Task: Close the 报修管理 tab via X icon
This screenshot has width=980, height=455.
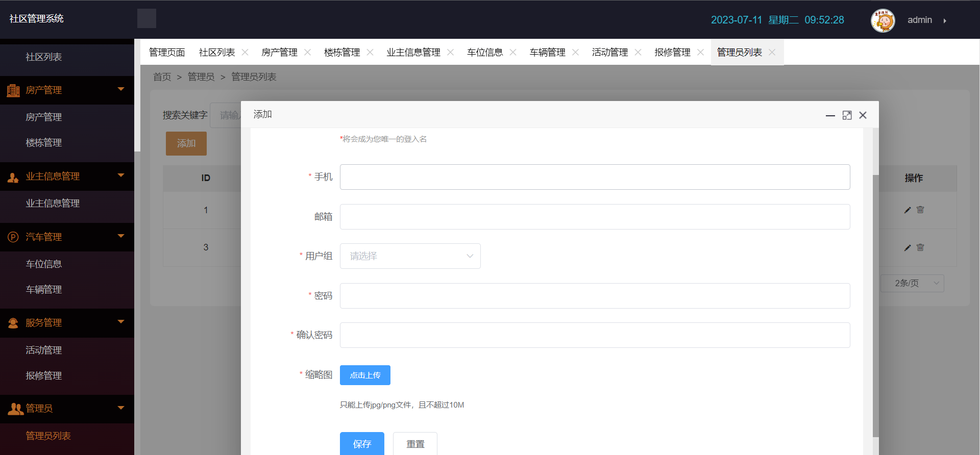Action: [700, 52]
